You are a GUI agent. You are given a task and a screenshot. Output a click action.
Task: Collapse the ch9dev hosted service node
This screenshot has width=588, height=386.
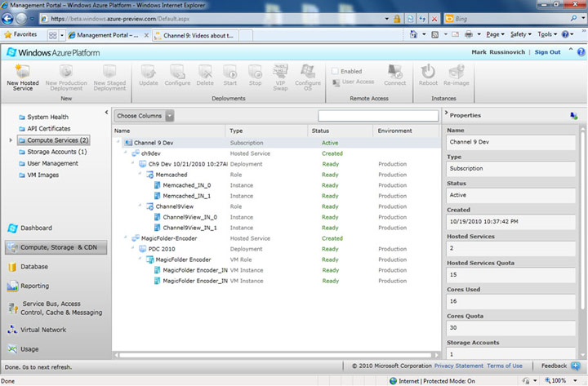coord(125,153)
